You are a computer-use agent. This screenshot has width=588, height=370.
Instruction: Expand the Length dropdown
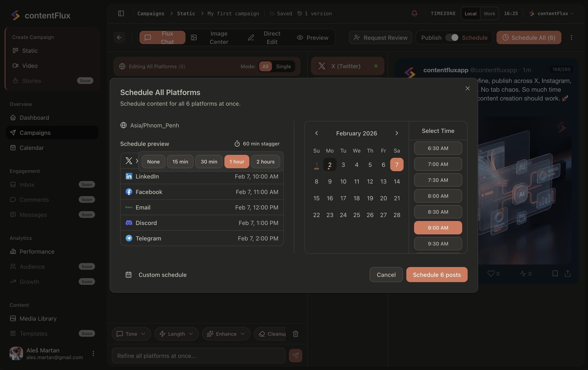pyautogui.click(x=176, y=334)
